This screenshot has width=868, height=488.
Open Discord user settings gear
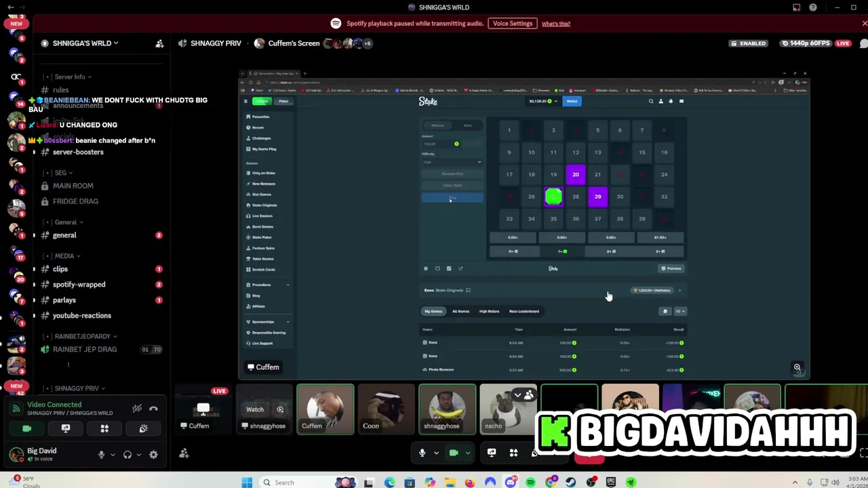(153, 455)
